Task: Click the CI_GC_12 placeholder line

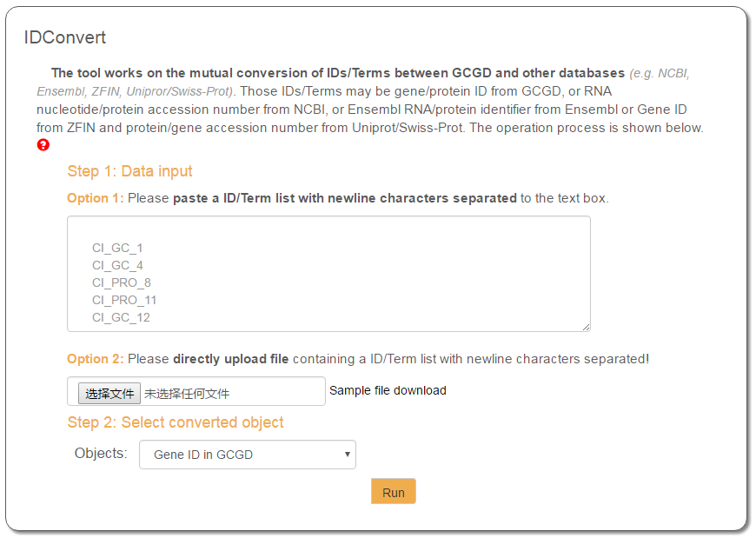Action: click(x=121, y=318)
